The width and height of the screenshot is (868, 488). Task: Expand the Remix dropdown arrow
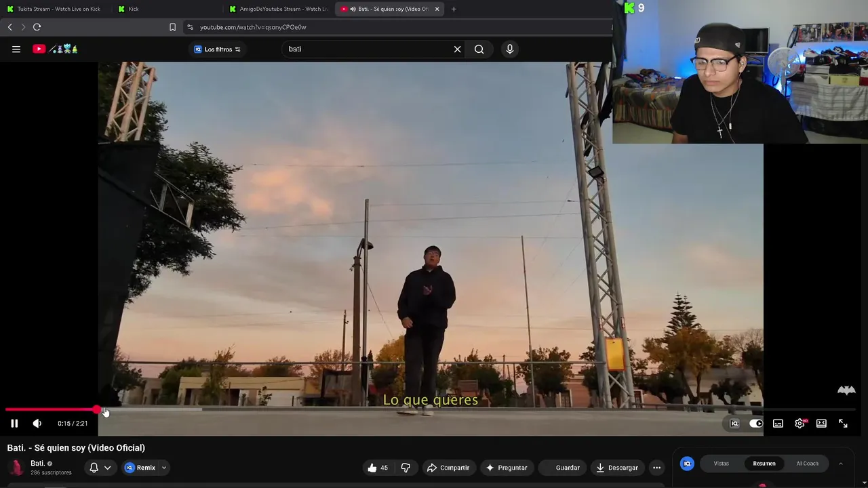(163, 468)
